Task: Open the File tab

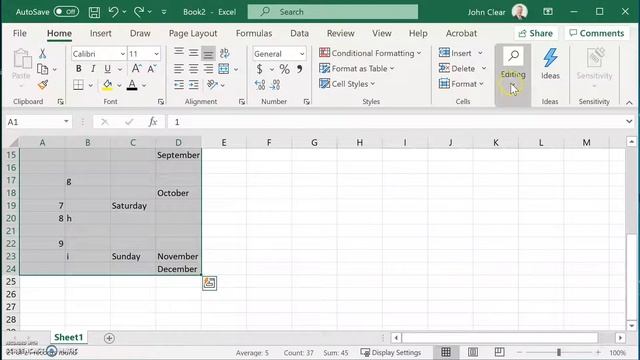Action: pyautogui.click(x=20, y=33)
